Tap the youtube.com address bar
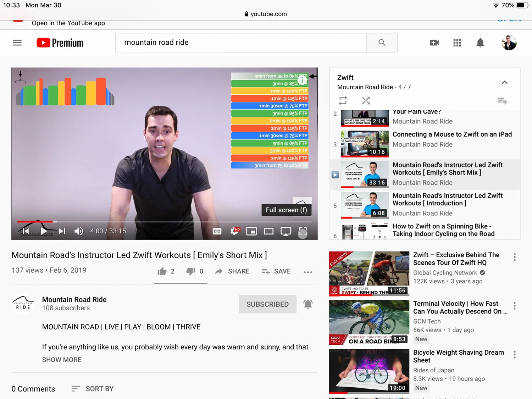Image resolution: width=532 pixels, height=399 pixels. pos(266,14)
